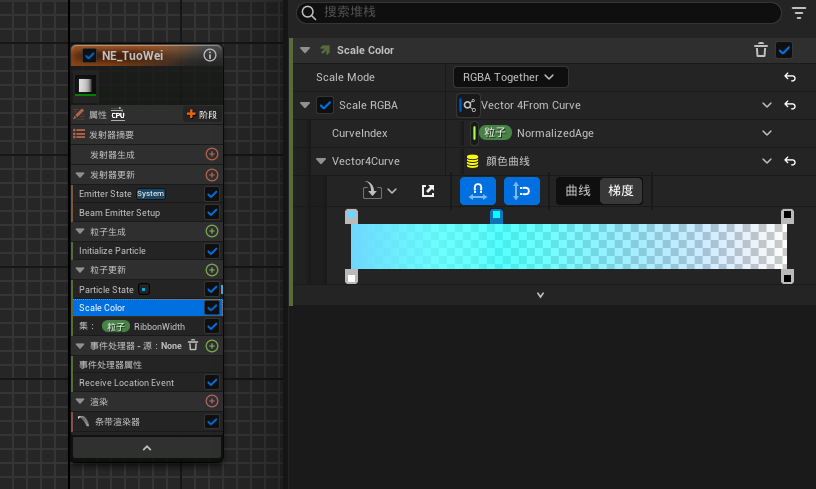Toggle horizontal fit magnet button
The width and height of the screenshot is (816, 489).
(x=478, y=191)
